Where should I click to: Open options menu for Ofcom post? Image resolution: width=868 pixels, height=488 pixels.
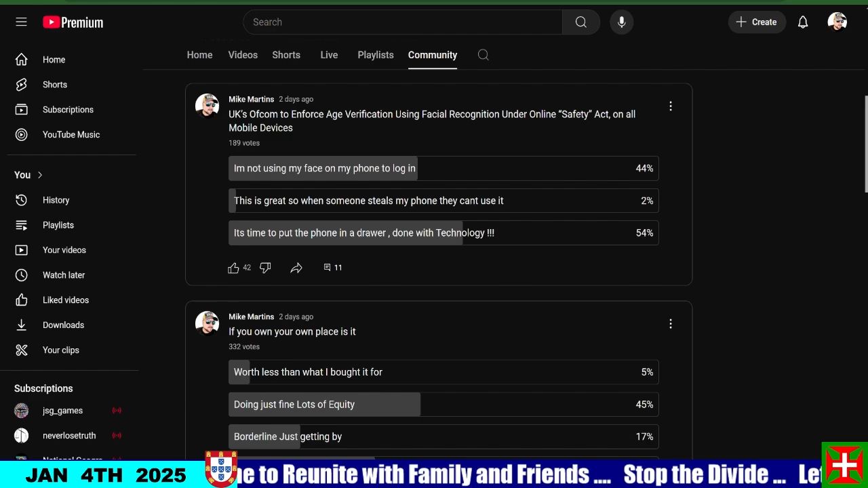671,106
